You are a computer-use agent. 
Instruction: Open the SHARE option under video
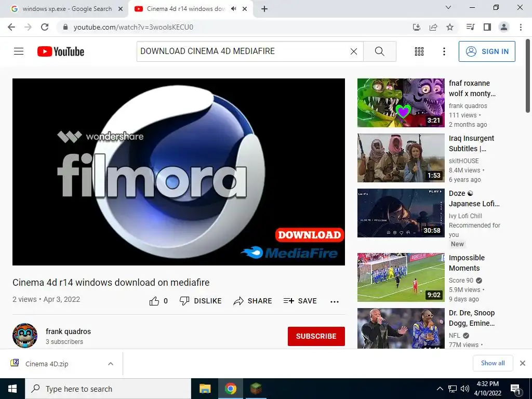point(253,301)
